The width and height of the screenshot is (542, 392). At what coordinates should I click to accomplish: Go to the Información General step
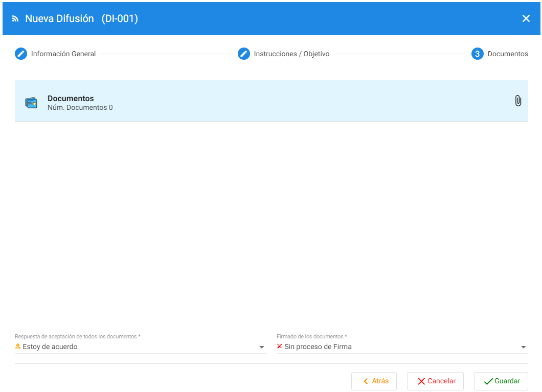tap(63, 54)
